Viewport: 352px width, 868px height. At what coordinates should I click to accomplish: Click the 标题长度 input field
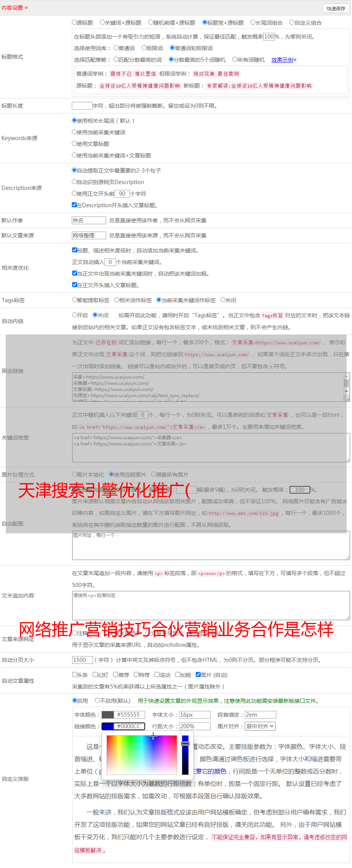point(82,106)
